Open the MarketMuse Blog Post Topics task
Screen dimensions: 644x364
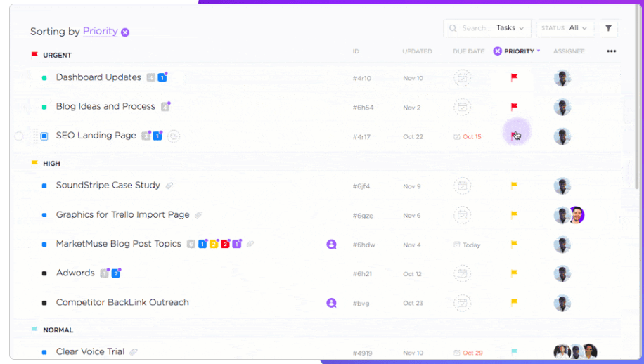click(118, 244)
